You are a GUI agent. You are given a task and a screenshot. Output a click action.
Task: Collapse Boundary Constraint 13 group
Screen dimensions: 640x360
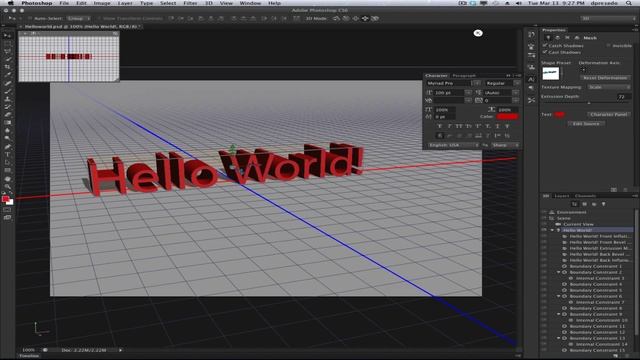558,338
